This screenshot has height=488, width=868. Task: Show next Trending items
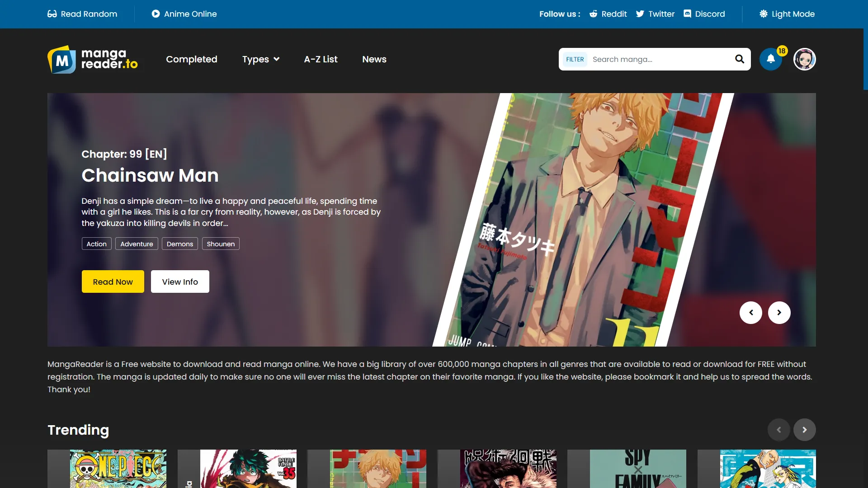pos(805,430)
